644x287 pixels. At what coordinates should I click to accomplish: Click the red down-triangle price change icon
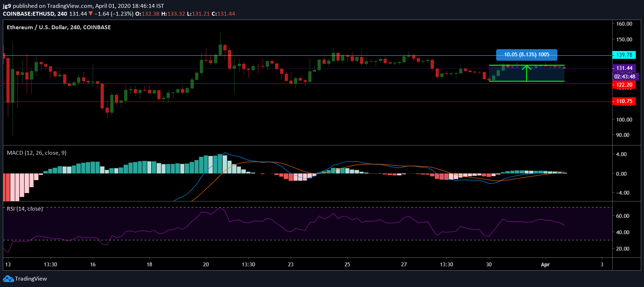coord(91,14)
